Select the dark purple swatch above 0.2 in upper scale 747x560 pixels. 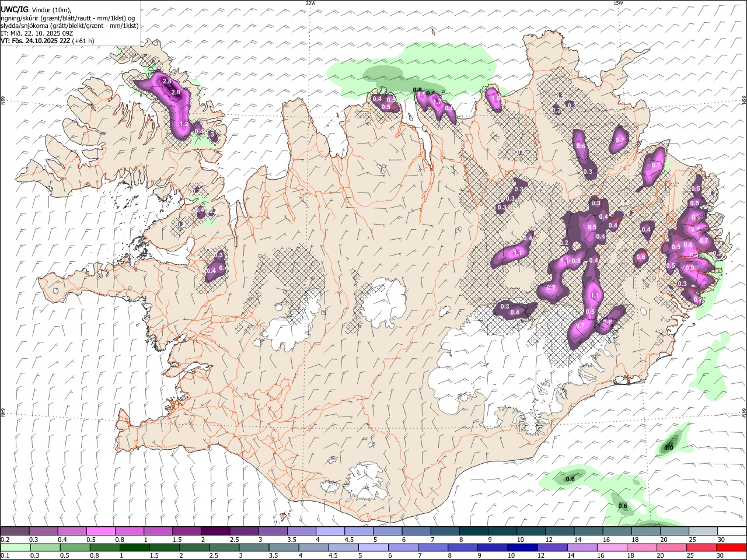(15, 531)
